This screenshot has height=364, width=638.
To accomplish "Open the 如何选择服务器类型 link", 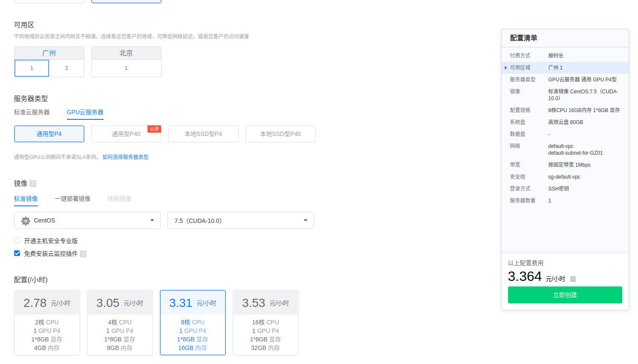I will tap(125, 156).
